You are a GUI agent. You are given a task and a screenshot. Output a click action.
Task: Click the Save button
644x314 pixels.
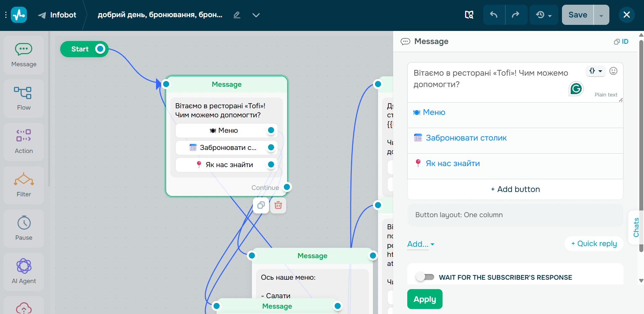pos(578,15)
